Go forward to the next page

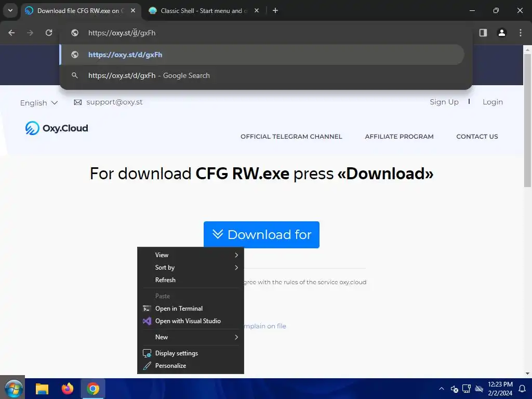click(x=30, y=33)
